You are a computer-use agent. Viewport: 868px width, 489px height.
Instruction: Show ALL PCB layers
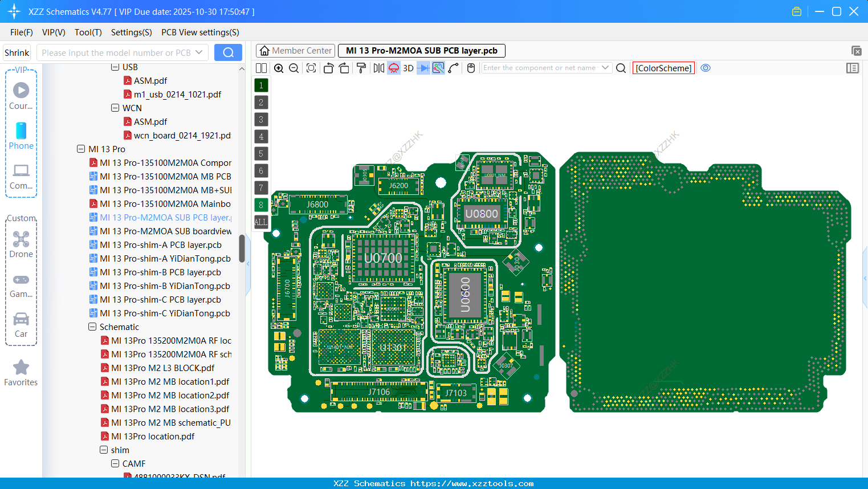(x=260, y=222)
